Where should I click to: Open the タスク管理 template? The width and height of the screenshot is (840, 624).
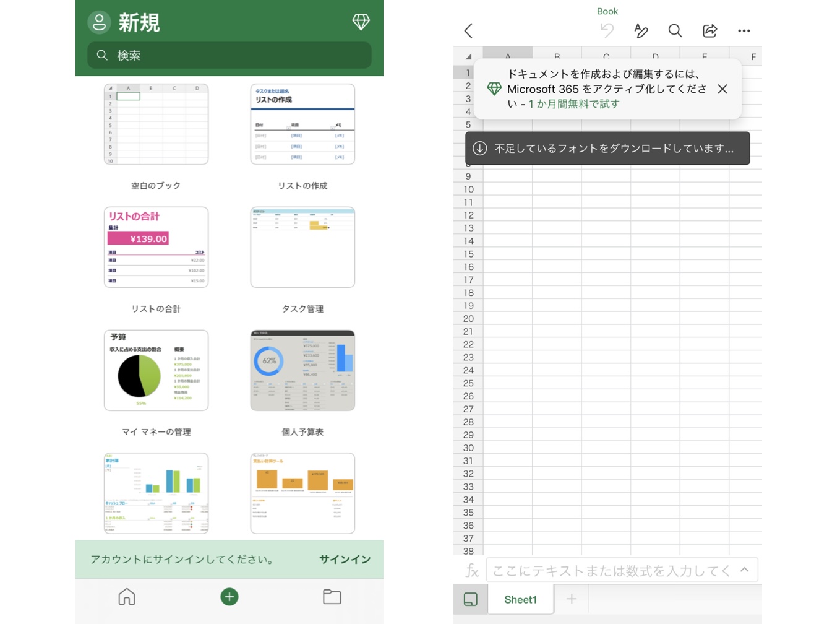302,247
